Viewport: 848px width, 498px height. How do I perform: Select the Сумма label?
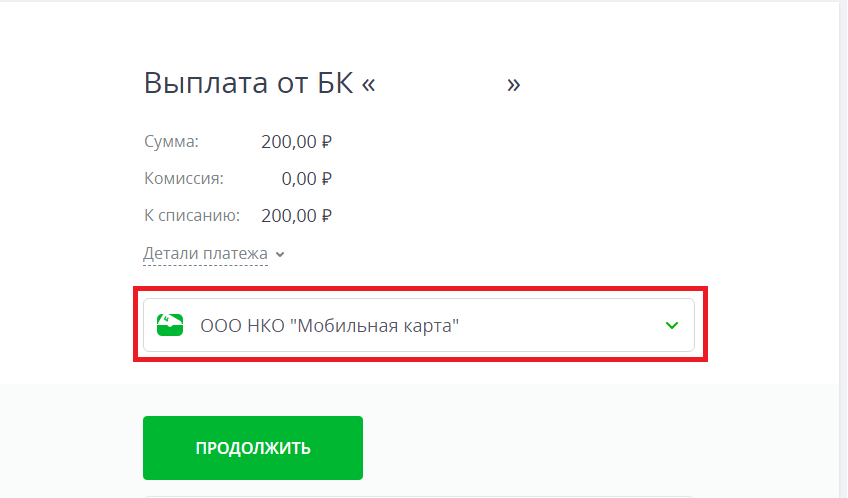pyautogui.click(x=171, y=142)
